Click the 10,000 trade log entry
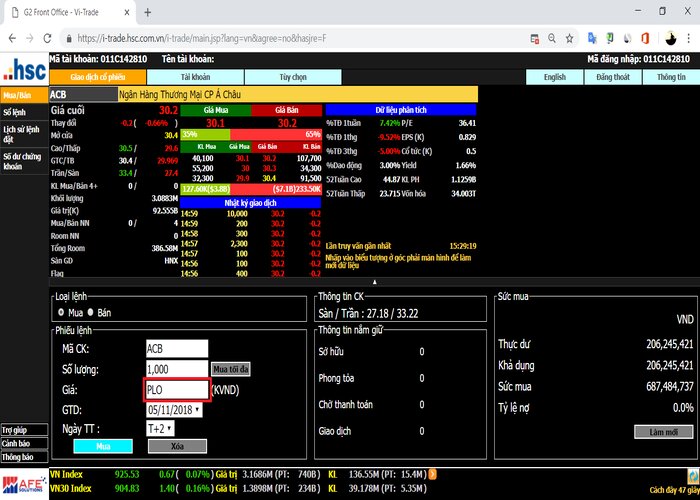 [x=237, y=213]
